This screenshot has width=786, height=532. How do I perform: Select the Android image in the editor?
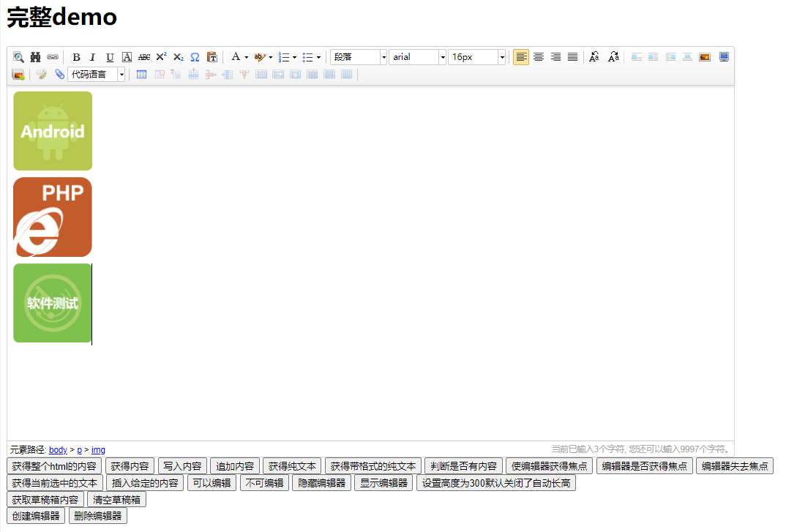tap(53, 131)
